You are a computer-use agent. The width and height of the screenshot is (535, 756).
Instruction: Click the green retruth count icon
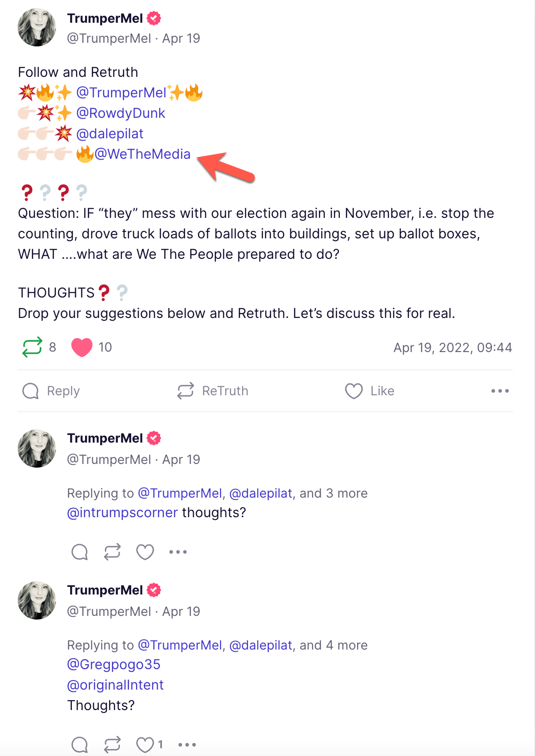pyautogui.click(x=32, y=347)
